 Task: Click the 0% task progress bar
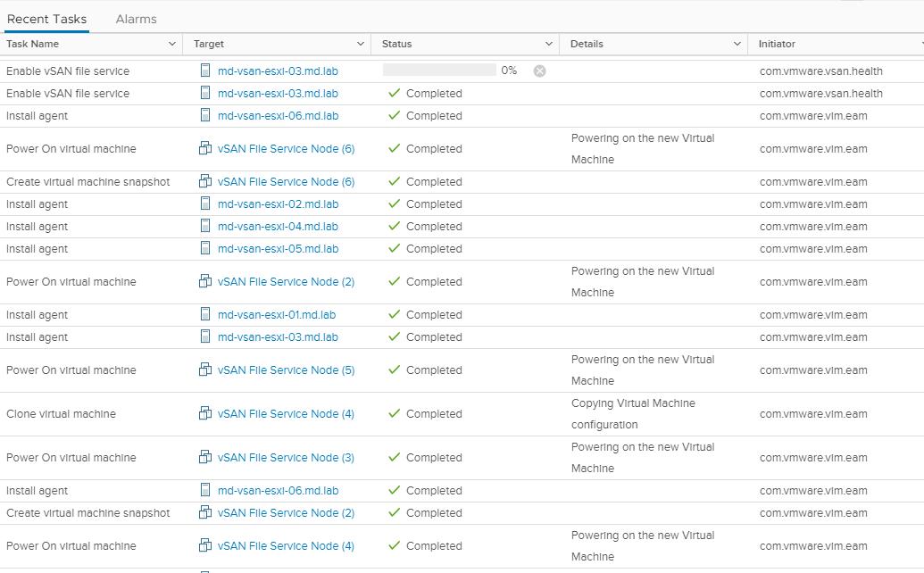(439, 71)
